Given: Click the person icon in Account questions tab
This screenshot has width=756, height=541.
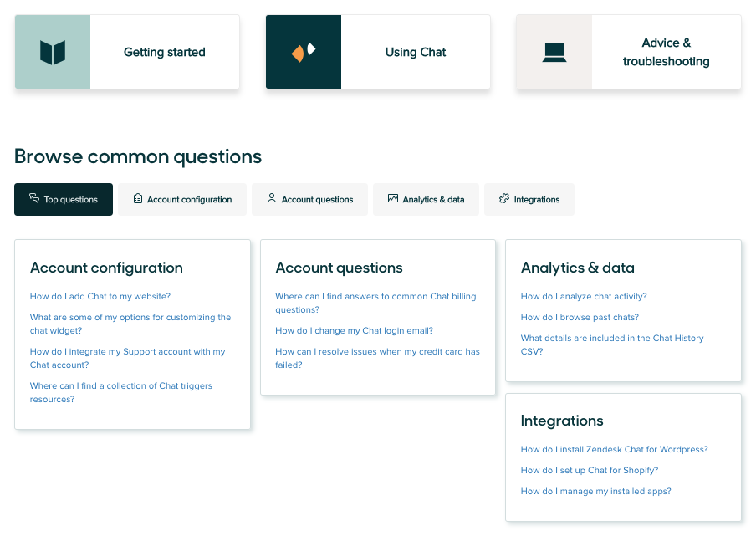Looking at the screenshot, I should pyautogui.click(x=272, y=199).
